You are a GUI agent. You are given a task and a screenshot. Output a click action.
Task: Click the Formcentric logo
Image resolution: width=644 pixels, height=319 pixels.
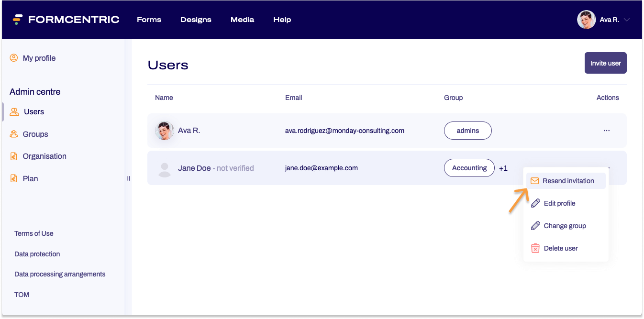pos(66,19)
